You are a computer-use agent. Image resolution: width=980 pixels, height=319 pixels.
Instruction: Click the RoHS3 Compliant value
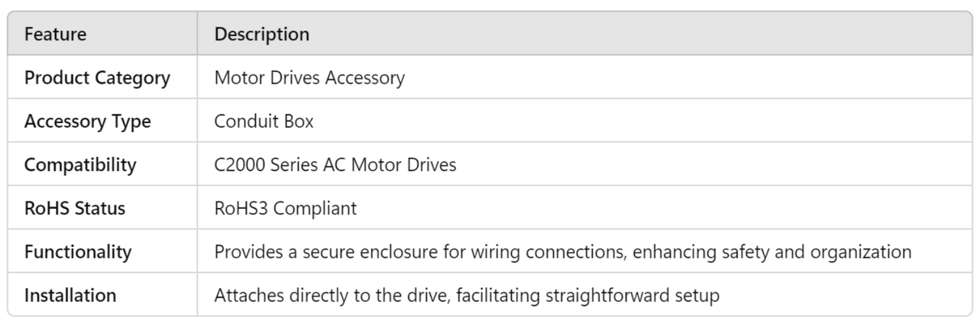[x=286, y=209]
